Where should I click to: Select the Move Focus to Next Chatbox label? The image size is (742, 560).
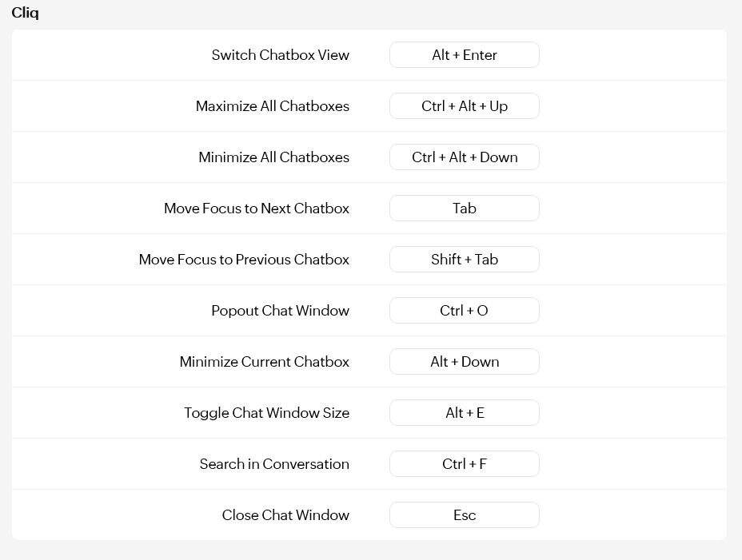point(256,209)
